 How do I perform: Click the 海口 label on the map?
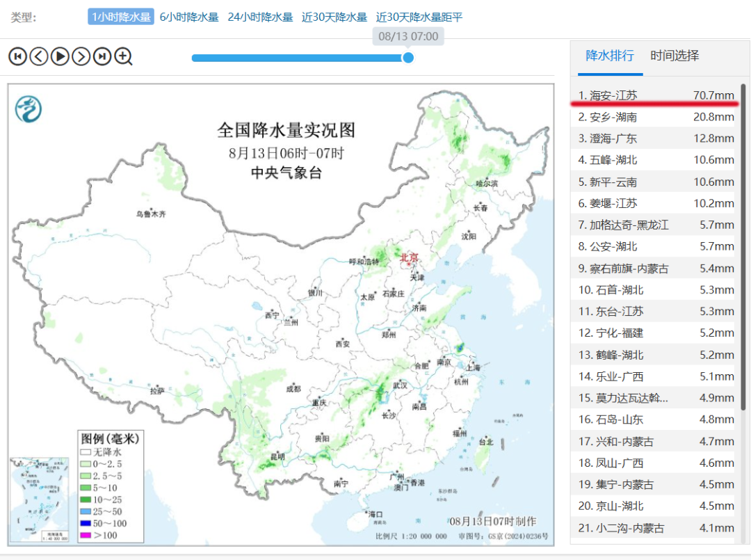click(x=375, y=515)
